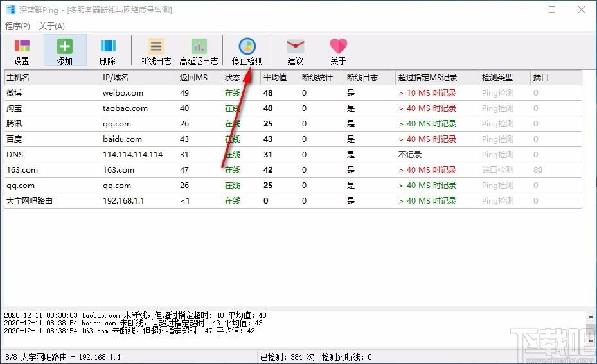Sort by the IP/域名 column header
The width and height of the screenshot is (597, 364).
point(139,78)
